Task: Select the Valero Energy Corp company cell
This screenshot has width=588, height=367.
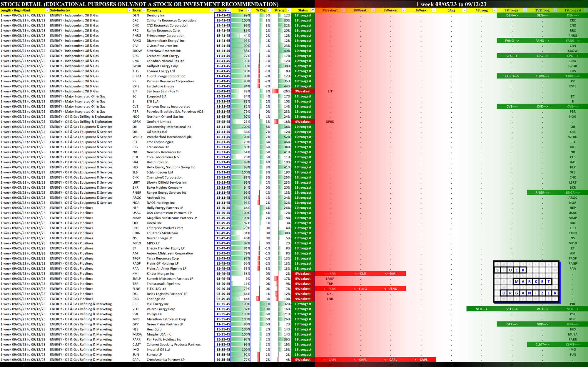Action: (x=161, y=309)
